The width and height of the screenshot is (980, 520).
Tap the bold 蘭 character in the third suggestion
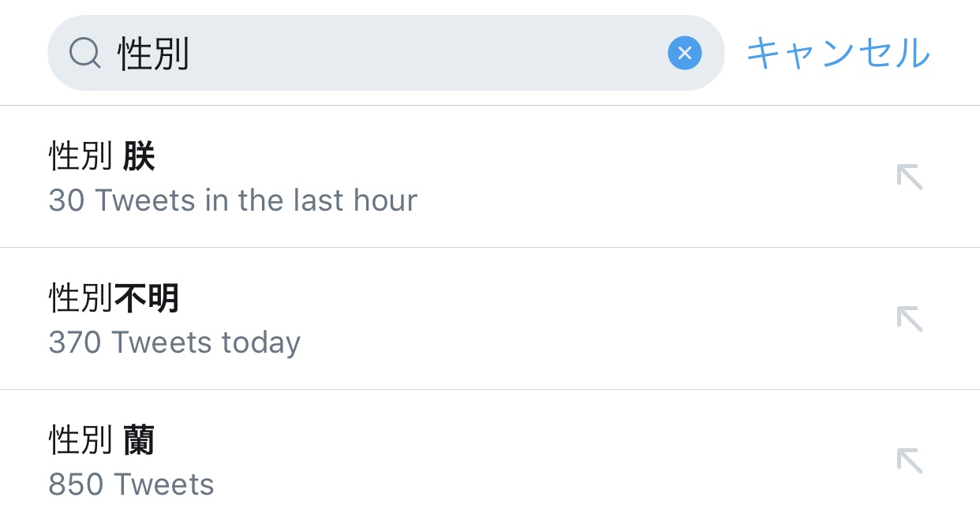tap(139, 440)
